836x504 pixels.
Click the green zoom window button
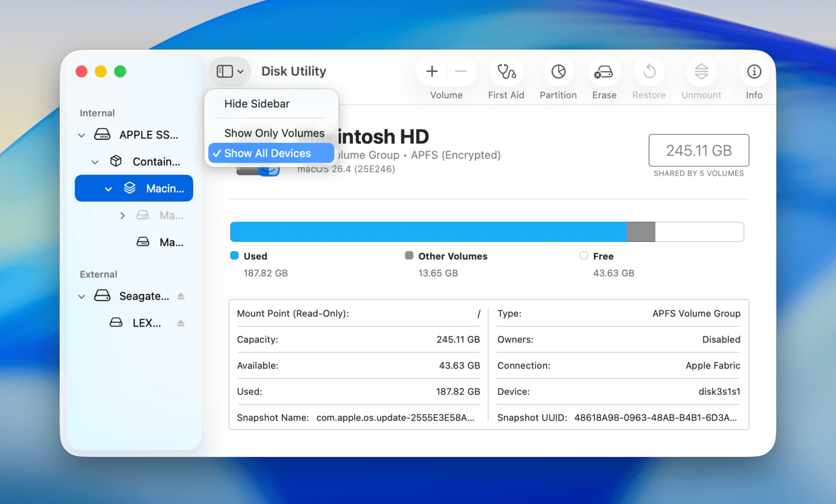pos(120,72)
